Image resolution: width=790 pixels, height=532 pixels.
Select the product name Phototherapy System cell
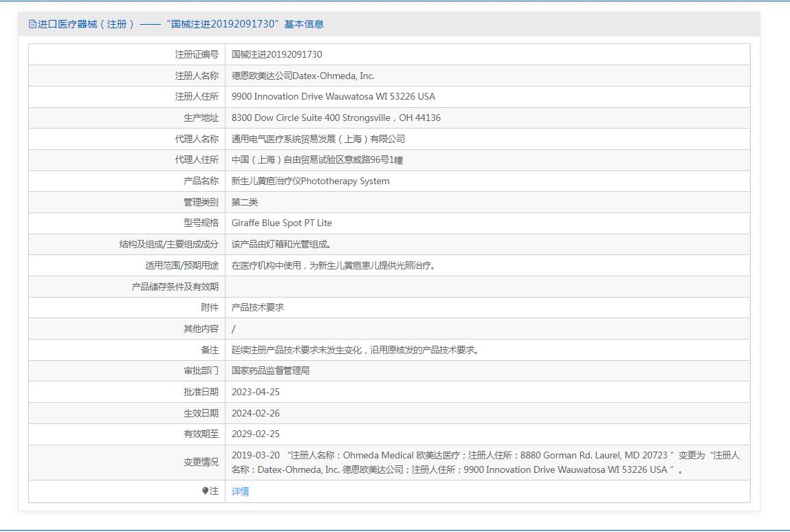pyautogui.click(x=310, y=181)
